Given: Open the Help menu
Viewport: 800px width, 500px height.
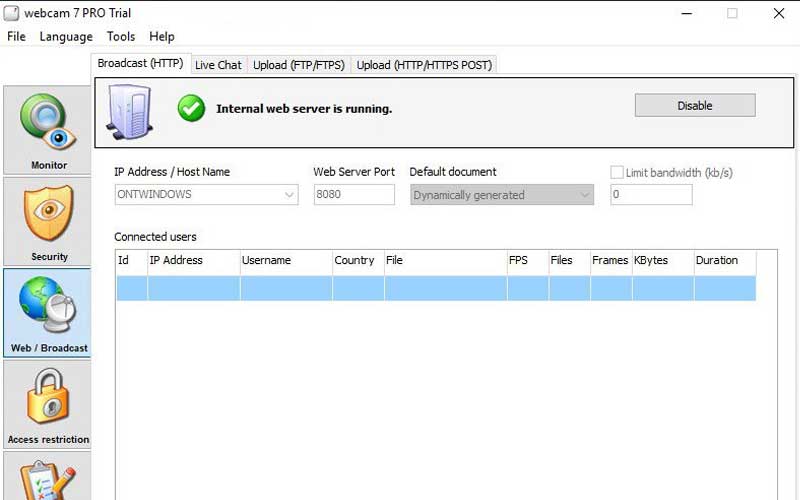Looking at the screenshot, I should tap(162, 37).
